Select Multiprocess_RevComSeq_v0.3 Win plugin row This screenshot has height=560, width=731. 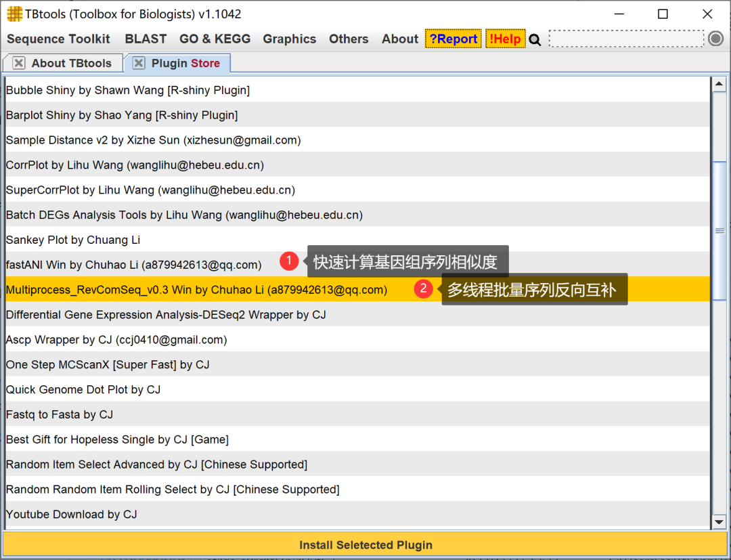357,290
